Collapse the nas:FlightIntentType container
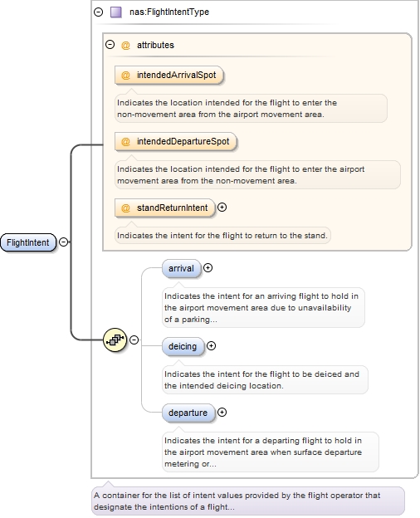 click(99, 12)
